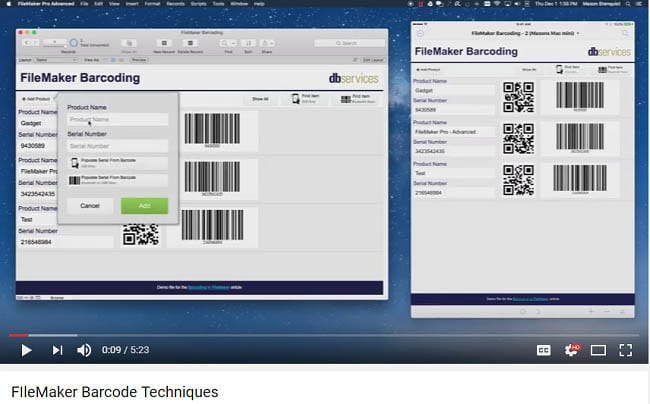
Task: Click the New Record toolbar icon
Action: pyautogui.click(x=164, y=43)
